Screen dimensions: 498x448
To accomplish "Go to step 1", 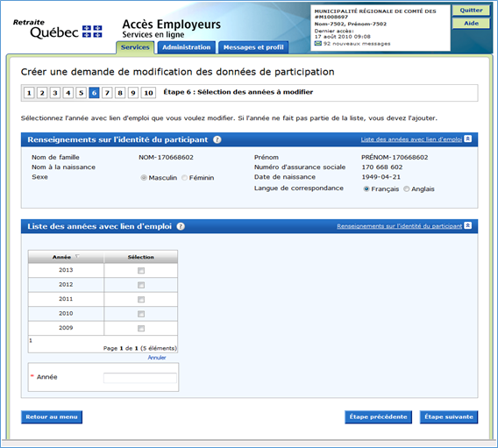I will pyautogui.click(x=29, y=93).
